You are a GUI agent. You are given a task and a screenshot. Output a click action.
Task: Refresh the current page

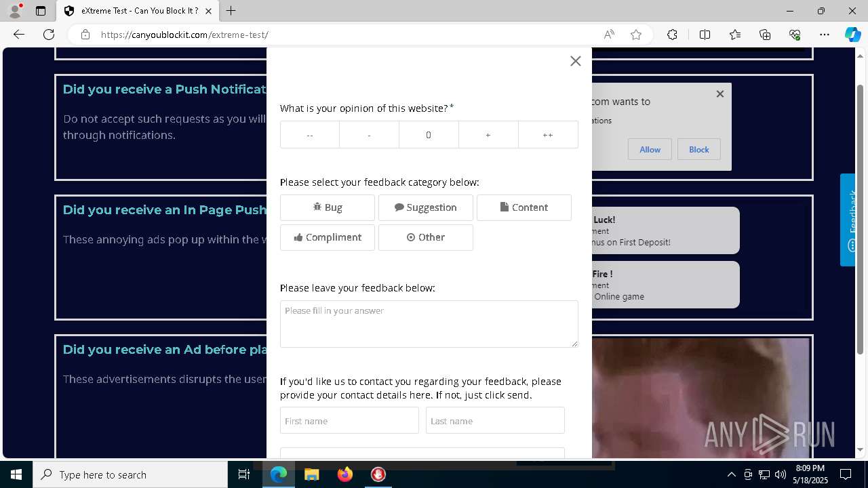[49, 35]
